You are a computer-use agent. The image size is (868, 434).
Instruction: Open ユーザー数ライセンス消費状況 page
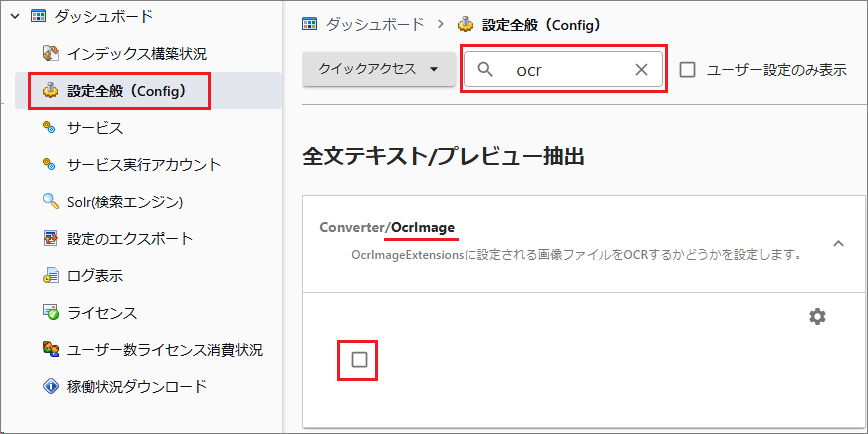click(x=165, y=350)
